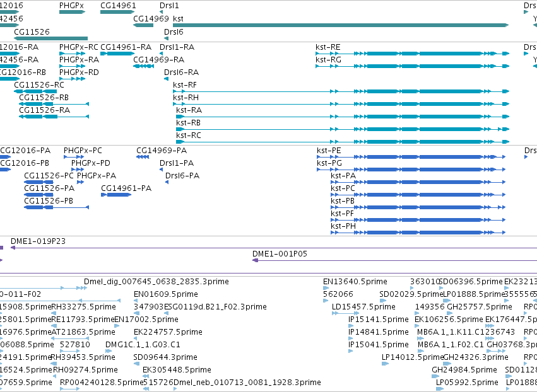The width and height of the screenshot is (537, 392).
Task: Select the kst-RG transcript label
Action: [328, 59]
